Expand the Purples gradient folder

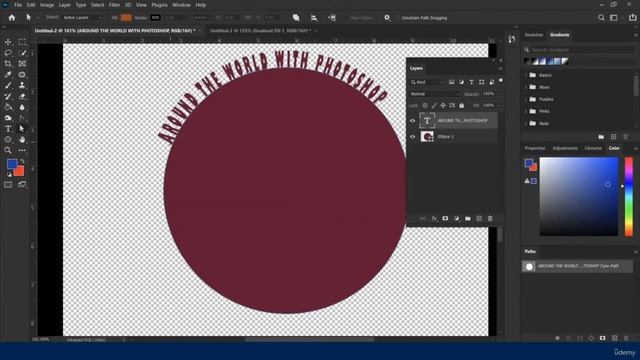pos(526,99)
